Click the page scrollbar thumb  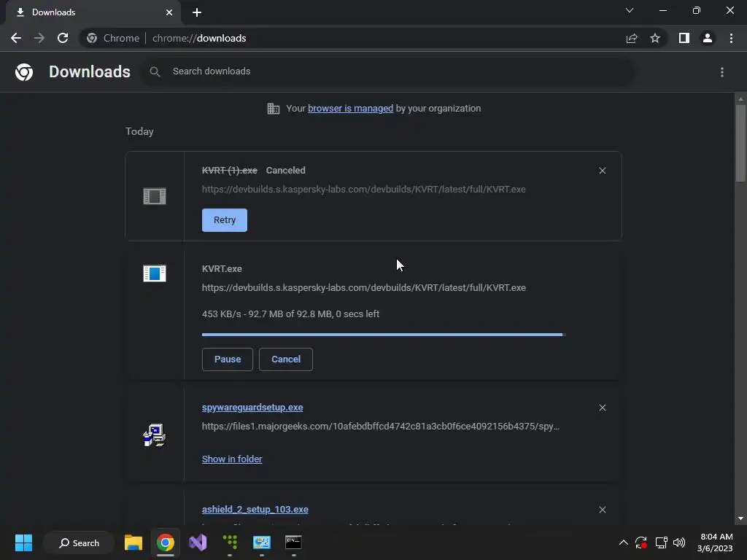[x=740, y=143]
